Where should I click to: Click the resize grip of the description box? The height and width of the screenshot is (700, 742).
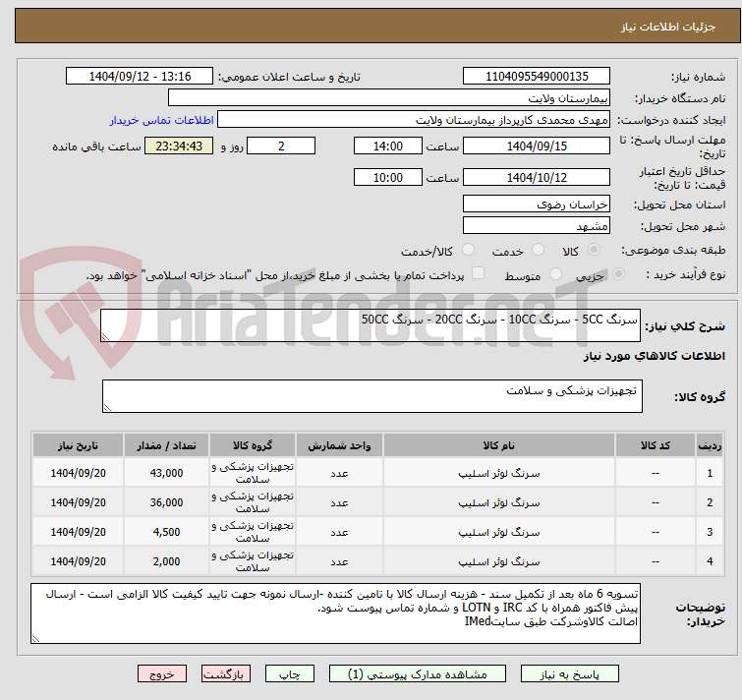105,337
